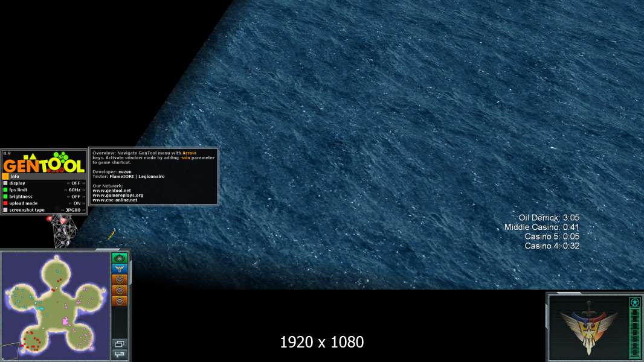Click right arrow of display setting

[83, 183]
